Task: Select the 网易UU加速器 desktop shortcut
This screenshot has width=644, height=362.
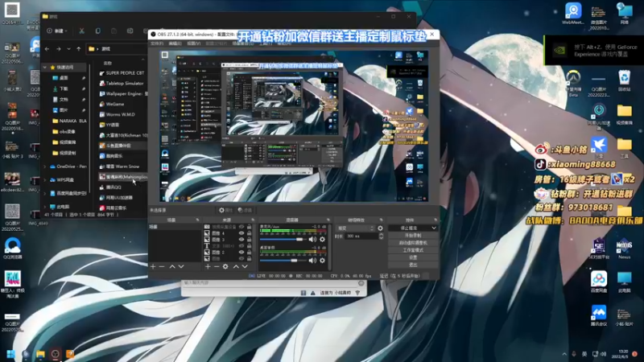Action: 599,117
